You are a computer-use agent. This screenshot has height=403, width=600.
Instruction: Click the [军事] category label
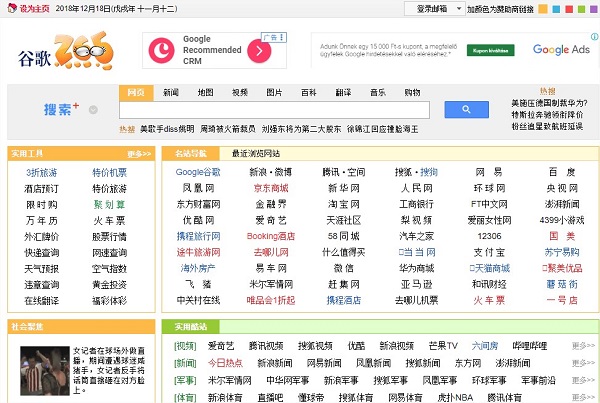[185, 380]
